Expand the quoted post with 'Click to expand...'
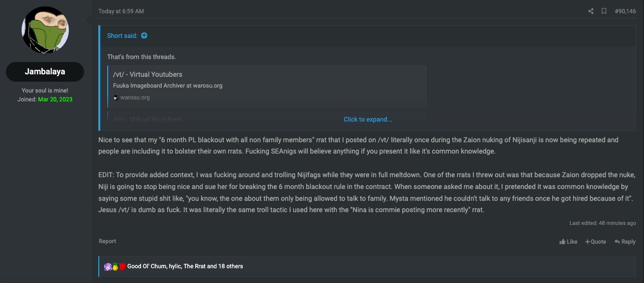Viewport: 644px width, 283px height. [x=368, y=119]
